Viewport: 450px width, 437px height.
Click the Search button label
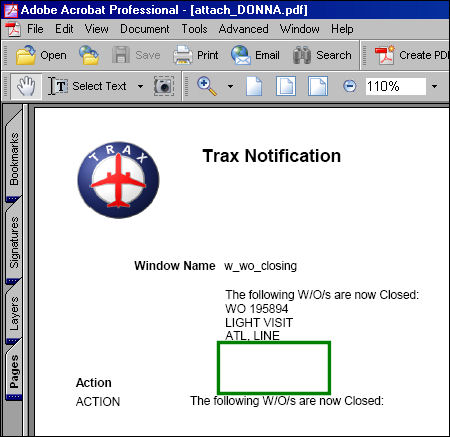[334, 55]
